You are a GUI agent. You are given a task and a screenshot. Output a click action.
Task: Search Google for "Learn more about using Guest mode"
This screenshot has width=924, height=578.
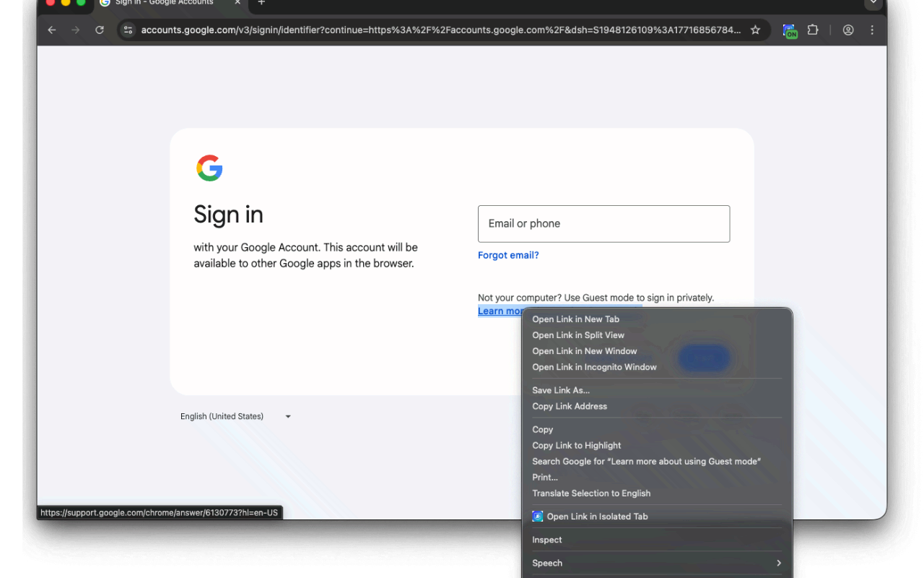657,461
